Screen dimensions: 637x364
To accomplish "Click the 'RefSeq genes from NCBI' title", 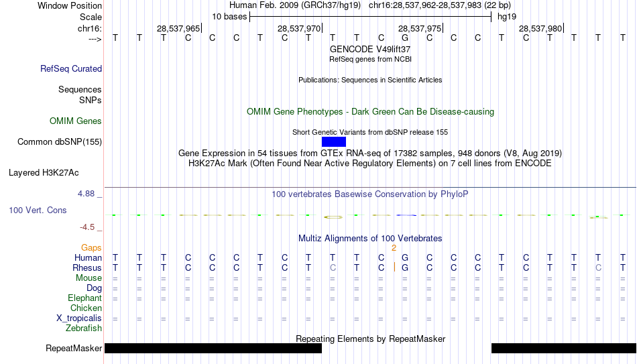I will (371, 59).
